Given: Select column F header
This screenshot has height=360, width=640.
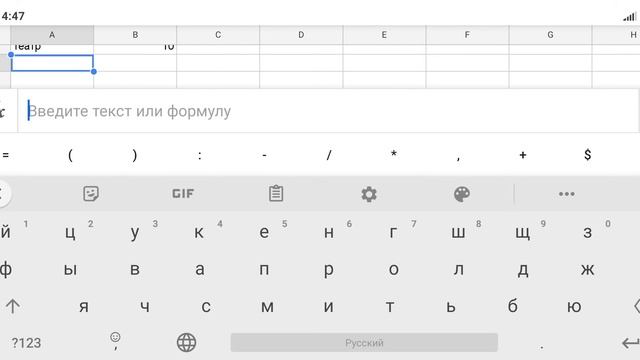Looking at the screenshot, I should [467, 35].
